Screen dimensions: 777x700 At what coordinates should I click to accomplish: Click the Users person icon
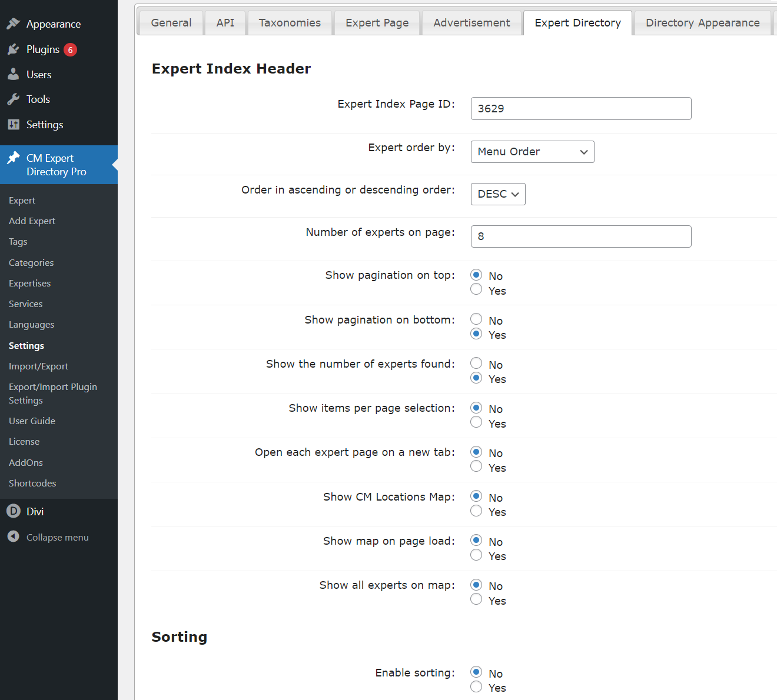point(14,75)
